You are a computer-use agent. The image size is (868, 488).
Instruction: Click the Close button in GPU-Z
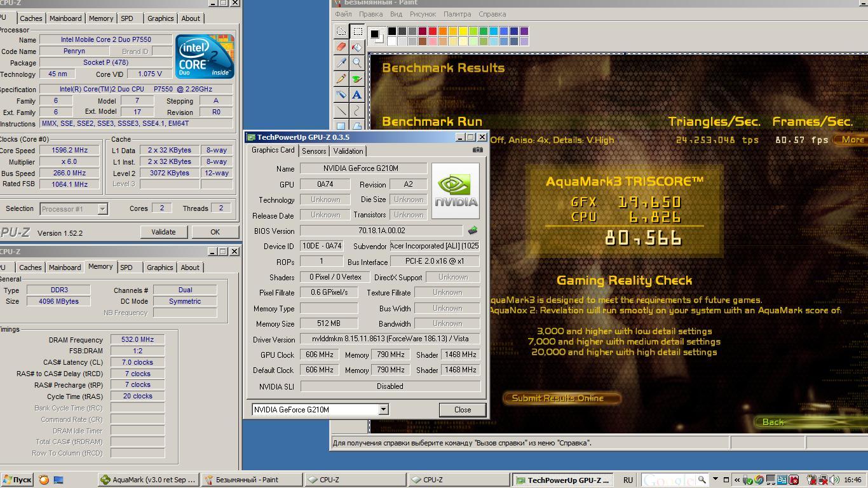pyautogui.click(x=463, y=410)
